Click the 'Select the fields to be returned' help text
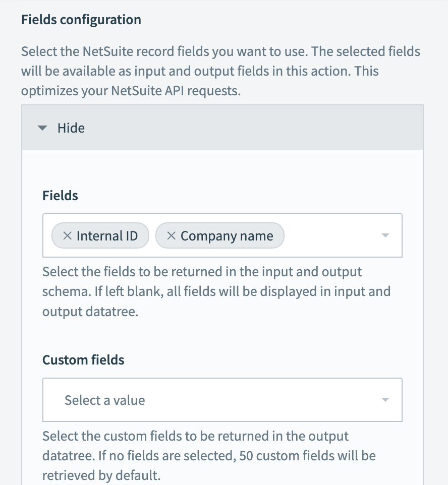This screenshot has width=448, height=485. [202, 272]
